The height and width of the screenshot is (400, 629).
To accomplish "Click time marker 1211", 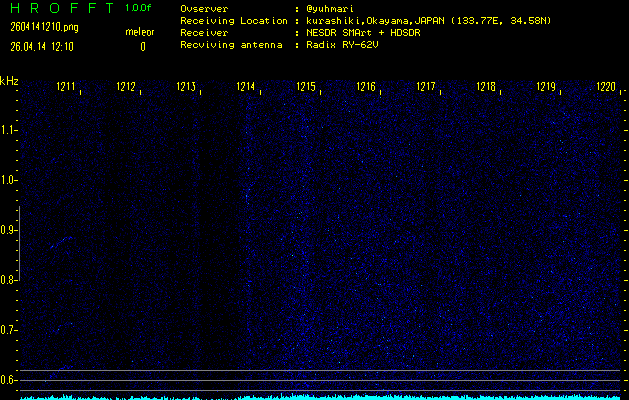I will [66, 87].
